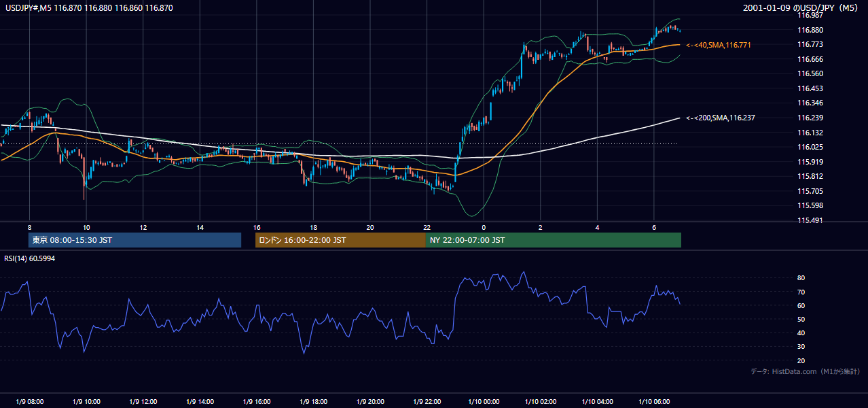Screen dimensions: 868x408
Task: Click hour tick 12 under the price chart
Action: click(x=143, y=227)
